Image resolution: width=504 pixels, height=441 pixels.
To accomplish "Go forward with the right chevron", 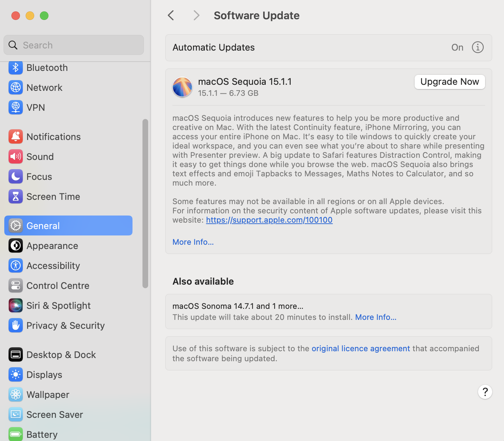I will 196,15.
